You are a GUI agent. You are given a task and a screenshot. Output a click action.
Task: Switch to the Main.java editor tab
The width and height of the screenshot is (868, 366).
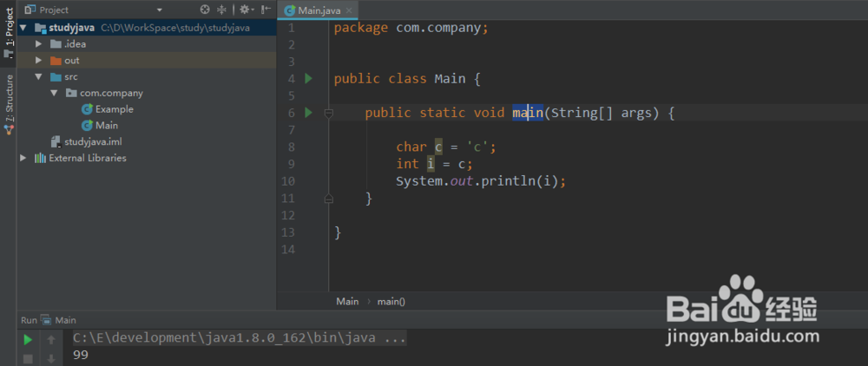pyautogui.click(x=318, y=10)
